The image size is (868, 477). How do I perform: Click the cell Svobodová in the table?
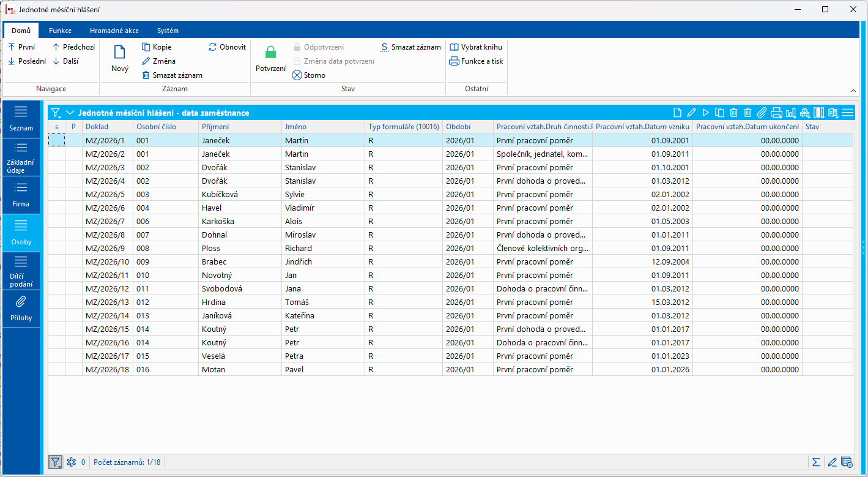click(x=240, y=289)
